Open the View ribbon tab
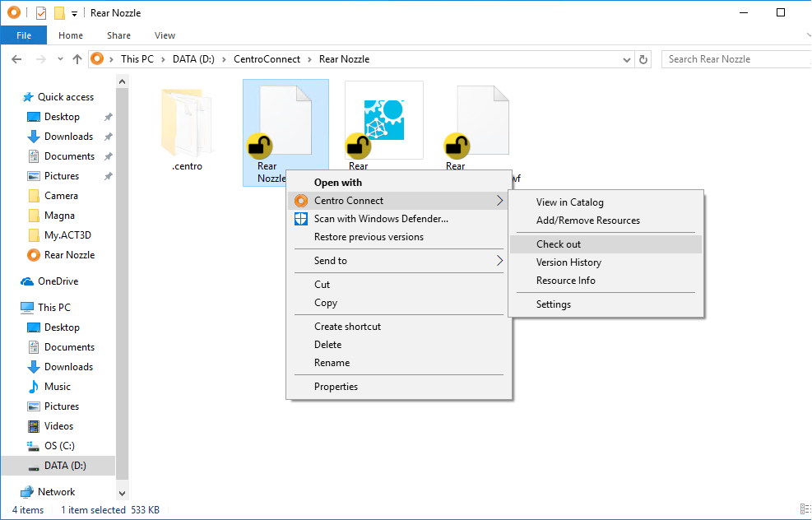This screenshot has height=520, width=812. point(165,35)
